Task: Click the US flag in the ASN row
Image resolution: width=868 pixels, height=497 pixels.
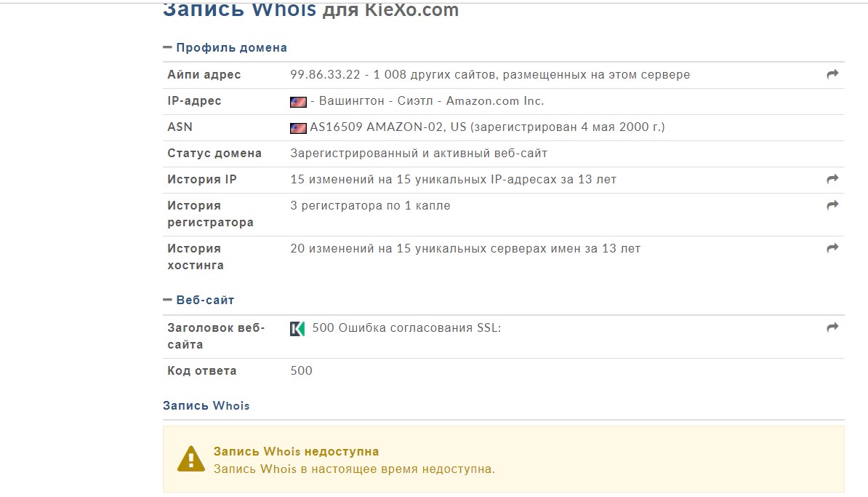Action: [x=298, y=128]
